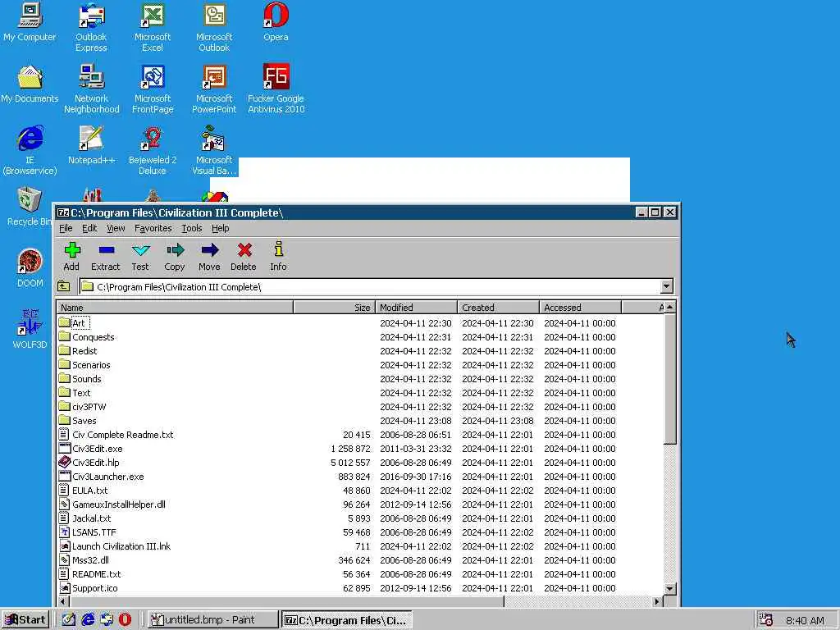Select the Microsoft Excel desktop shortcut

coord(153,27)
